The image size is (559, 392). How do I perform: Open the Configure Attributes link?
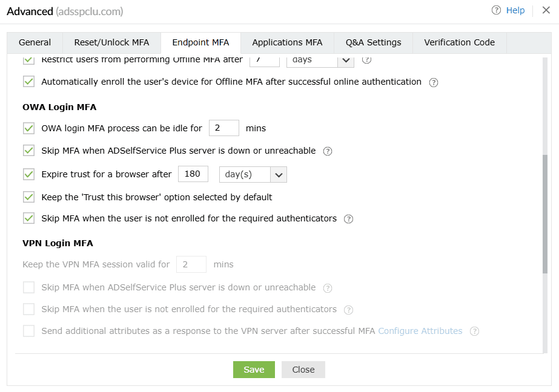[x=420, y=331]
